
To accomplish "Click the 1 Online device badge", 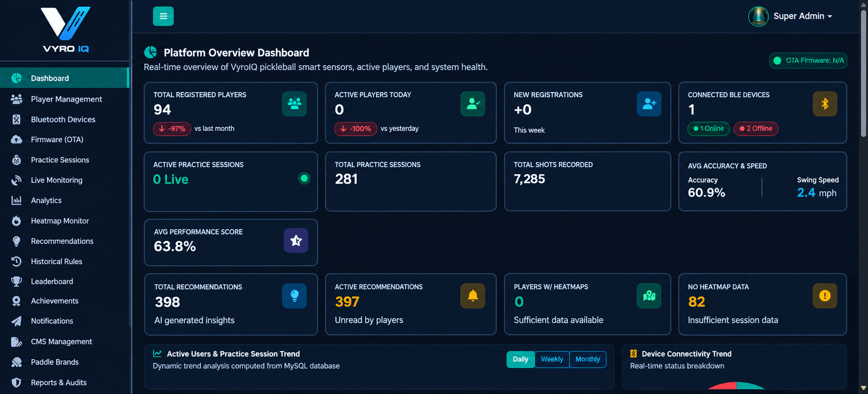I will pyautogui.click(x=709, y=129).
